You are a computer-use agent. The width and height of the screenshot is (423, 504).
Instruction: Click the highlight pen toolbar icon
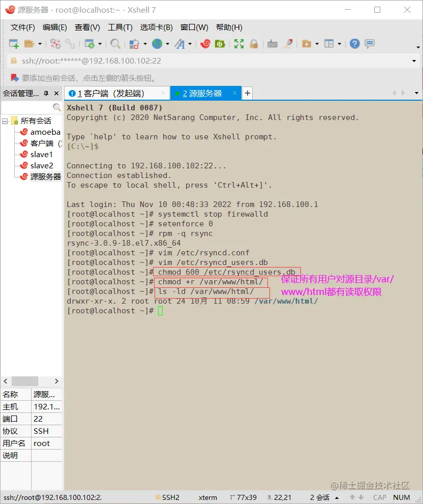click(288, 43)
